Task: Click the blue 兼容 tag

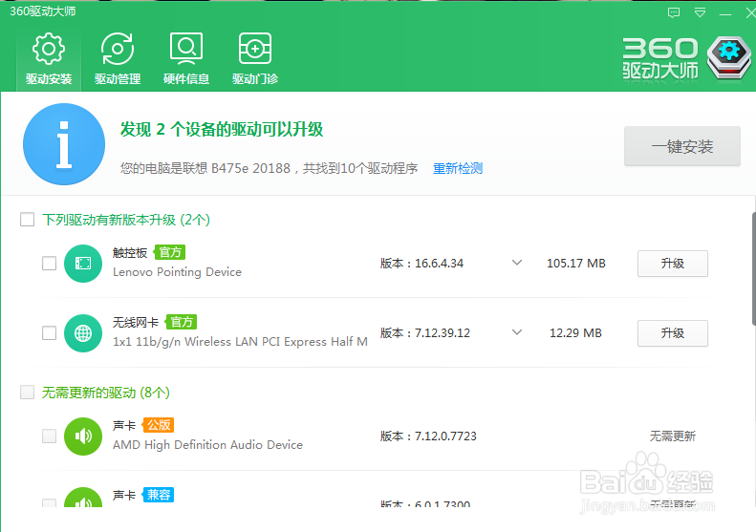Action: pos(158,495)
